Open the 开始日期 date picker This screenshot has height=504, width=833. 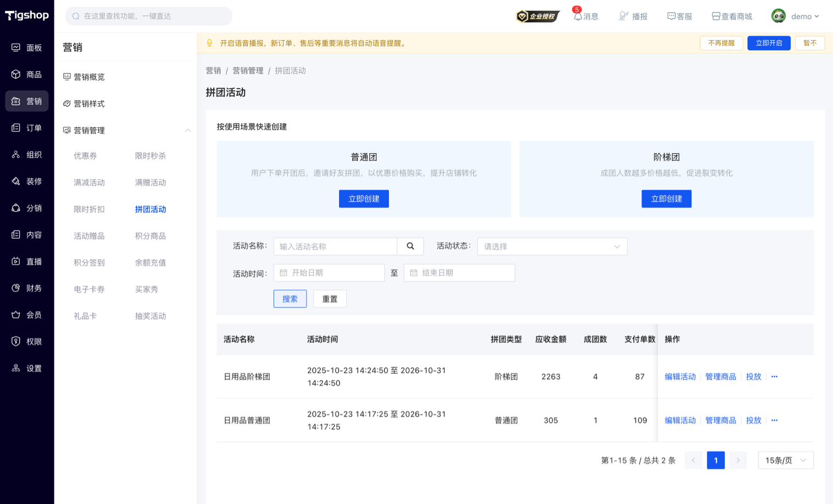pyautogui.click(x=329, y=273)
